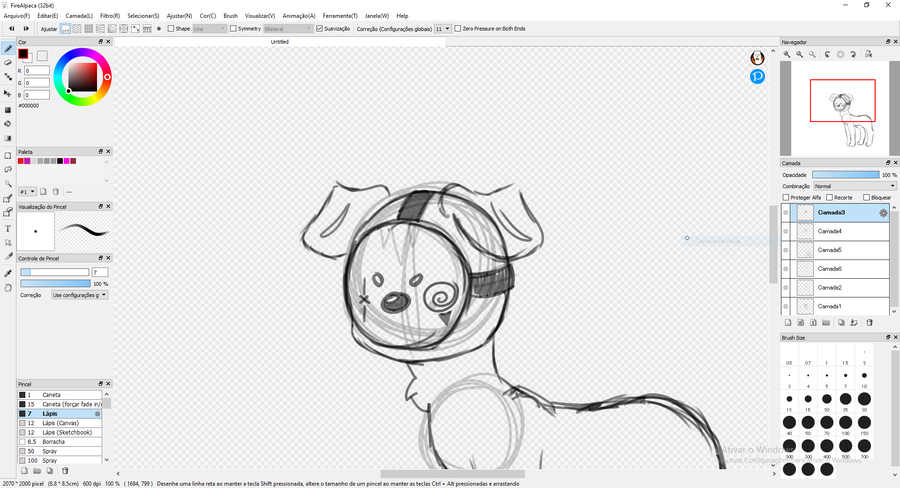Screen dimensions: 900x488
Task: Select the Hand pan tool
Action: tap(7, 288)
